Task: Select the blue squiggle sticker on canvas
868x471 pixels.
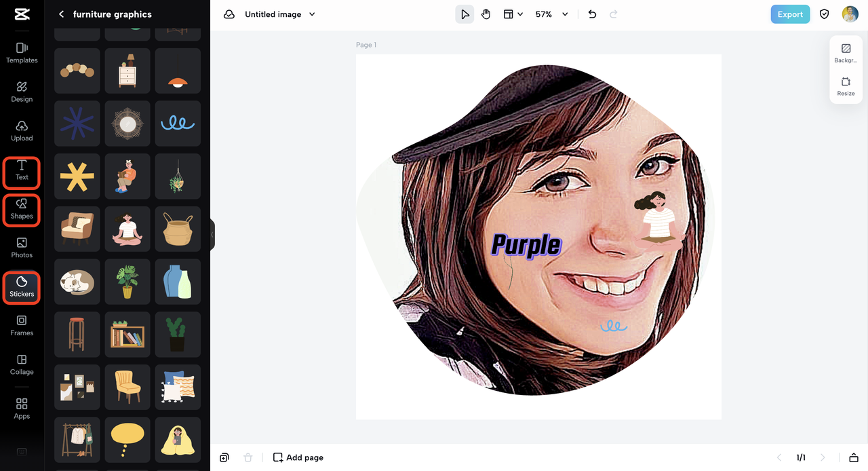Action: click(x=613, y=326)
